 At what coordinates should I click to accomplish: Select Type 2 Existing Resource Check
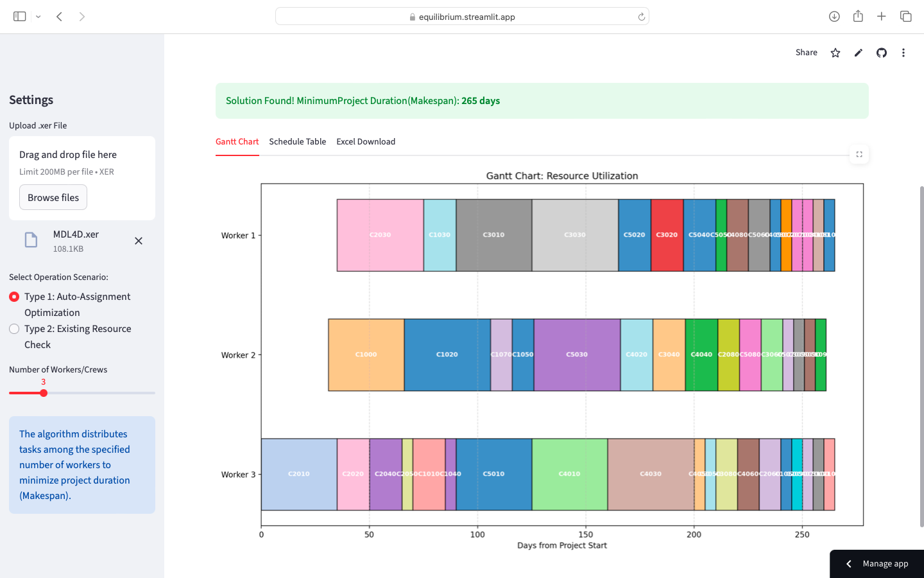(x=14, y=329)
